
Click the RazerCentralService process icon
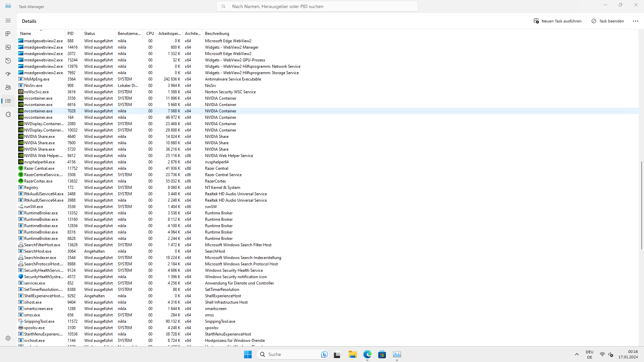click(x=21, y=175)
